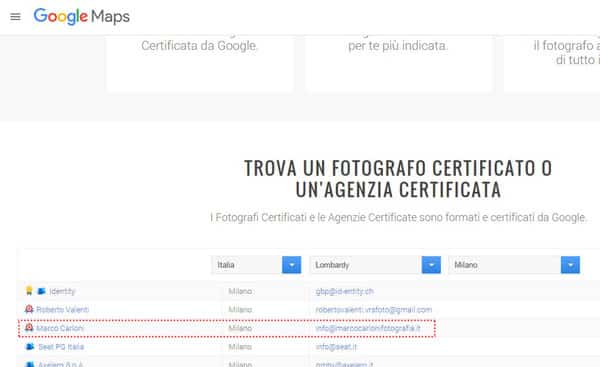
Task: Click the red photographer badge beside Marco Carloni
Action: point(29,328)
